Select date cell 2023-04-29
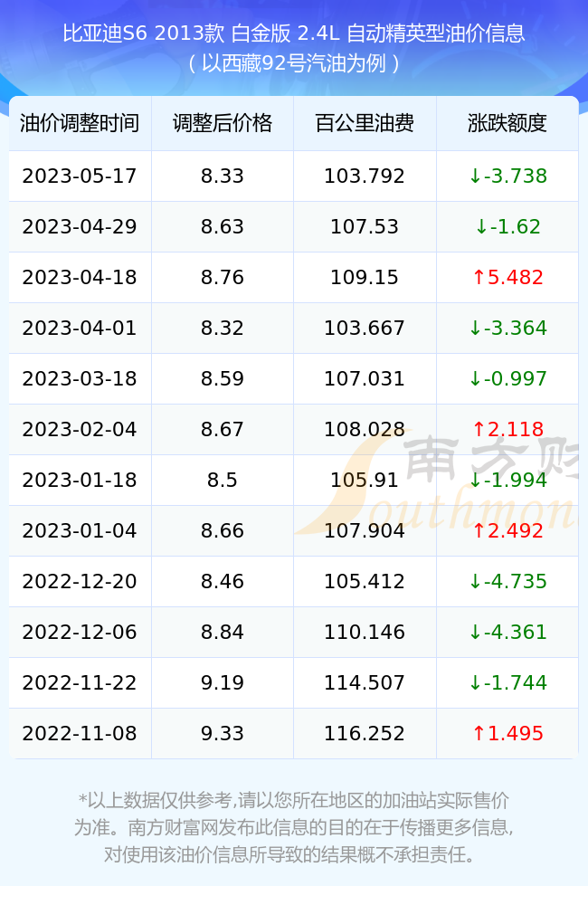 pyautogui.click(x=80, y=227)
